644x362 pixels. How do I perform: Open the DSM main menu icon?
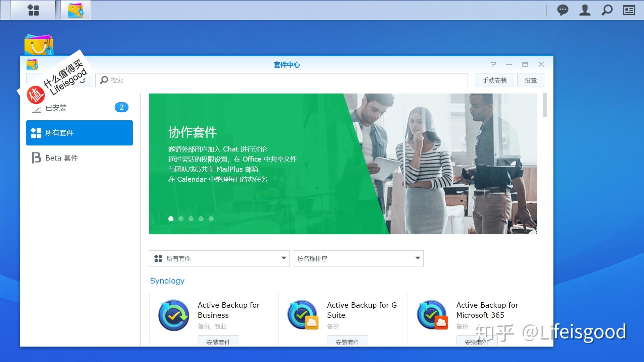pyautogui.click(x=33, y=10)
